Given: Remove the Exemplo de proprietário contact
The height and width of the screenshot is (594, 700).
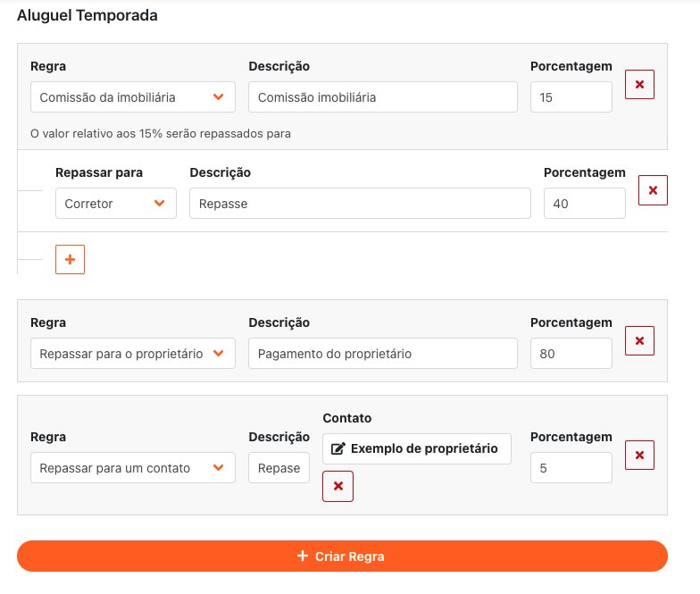Looking at the screenshot, I should click(x=337, y=486).
